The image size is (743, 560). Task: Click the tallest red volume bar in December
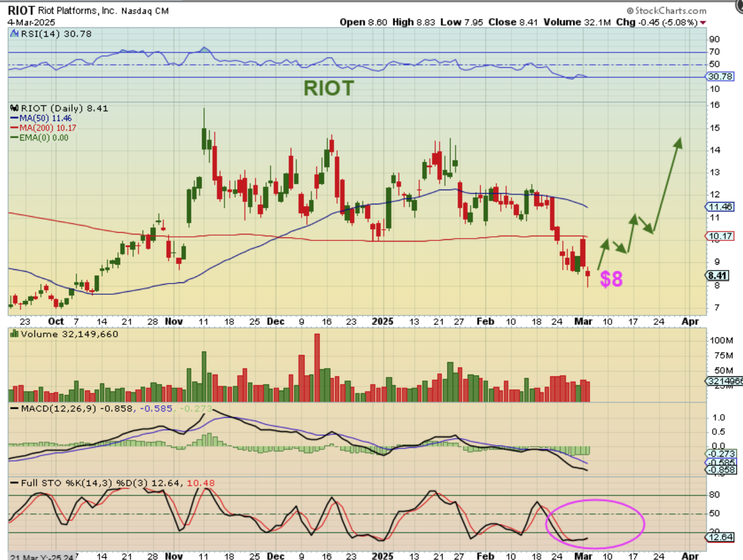[317, 367]
